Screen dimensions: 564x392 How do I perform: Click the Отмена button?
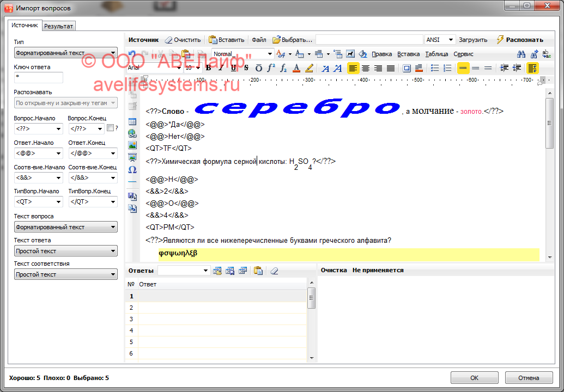coord(529,378)
